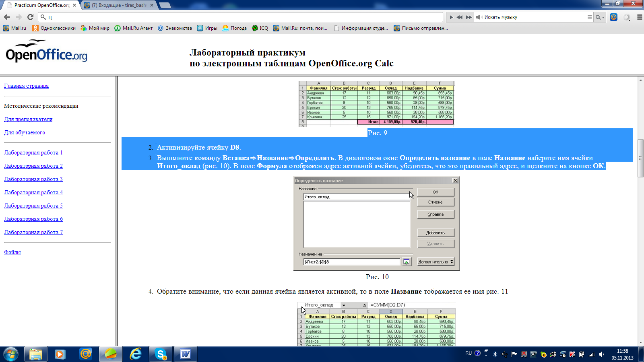The height and width of the screenshot is (362, 644).
Task: Click the scrollbar down arrow
Action: click(x=640, y=343)
